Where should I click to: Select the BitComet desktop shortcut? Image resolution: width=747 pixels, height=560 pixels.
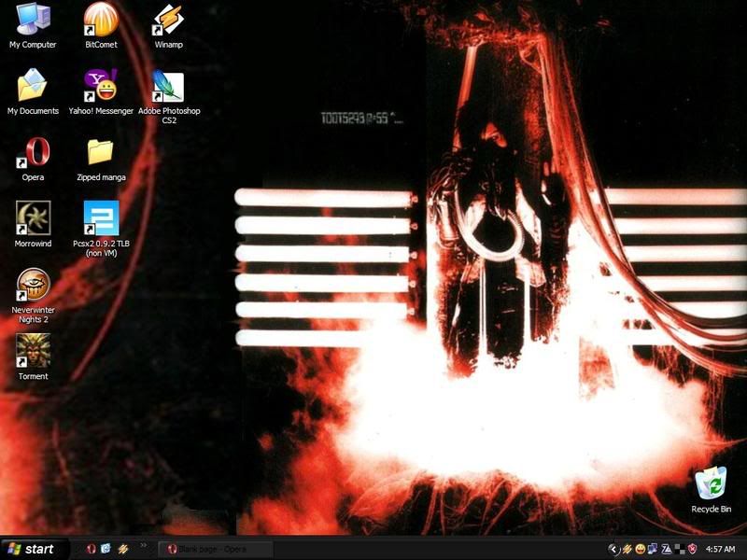coord(101,26)
